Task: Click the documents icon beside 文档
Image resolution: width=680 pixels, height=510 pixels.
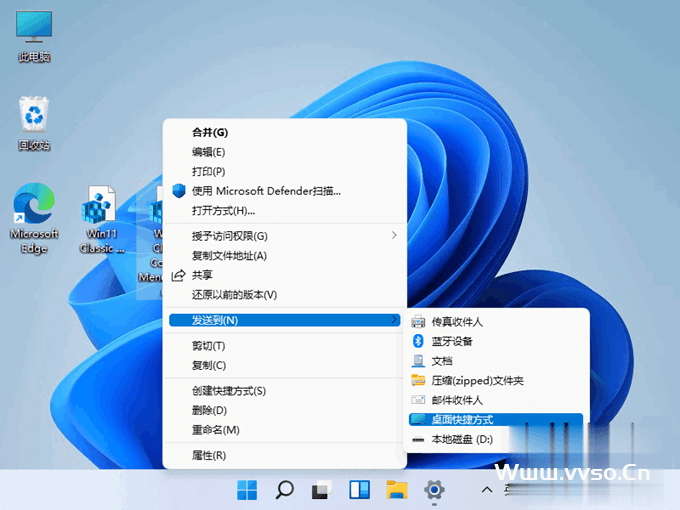Action: point(418,361)
